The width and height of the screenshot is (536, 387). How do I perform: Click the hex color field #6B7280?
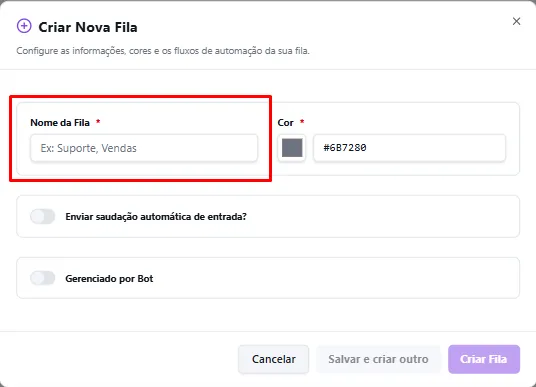pyautogui.click(x=409, y=148)
